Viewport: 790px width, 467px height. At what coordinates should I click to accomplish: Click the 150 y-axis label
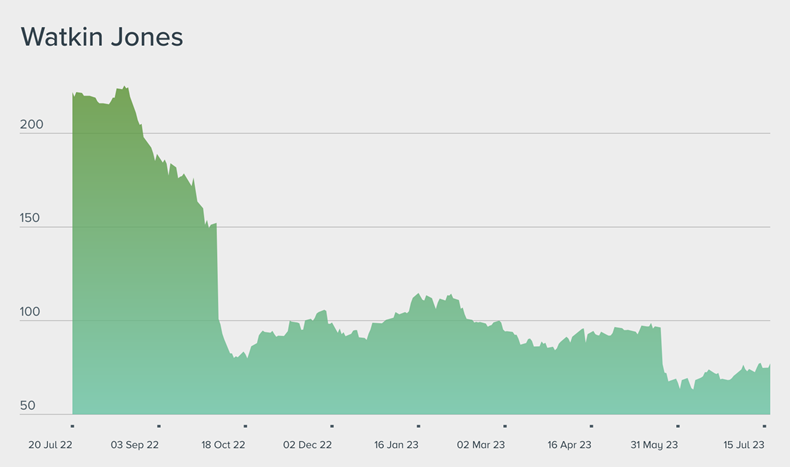point(33,217)
